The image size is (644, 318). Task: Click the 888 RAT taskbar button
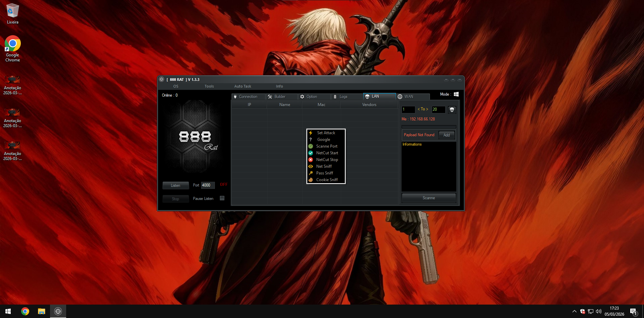click(x=58, y=311)
